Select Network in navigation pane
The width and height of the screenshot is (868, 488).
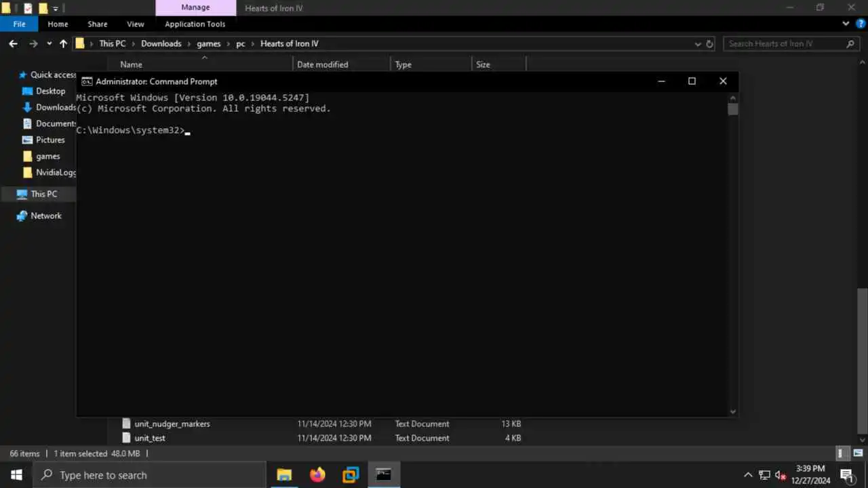pos(46,216)
